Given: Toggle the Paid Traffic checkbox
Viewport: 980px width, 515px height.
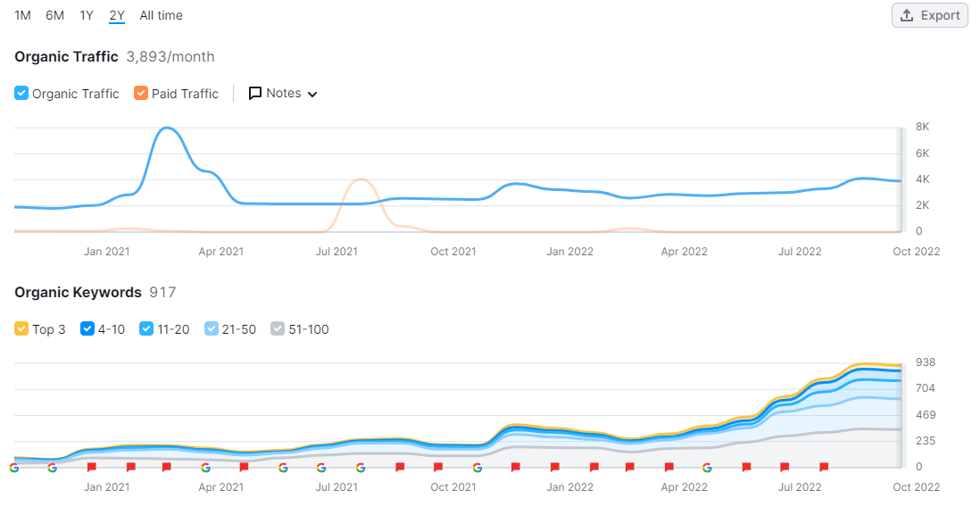Looking at the screenshot, I should tap(141, 93).
